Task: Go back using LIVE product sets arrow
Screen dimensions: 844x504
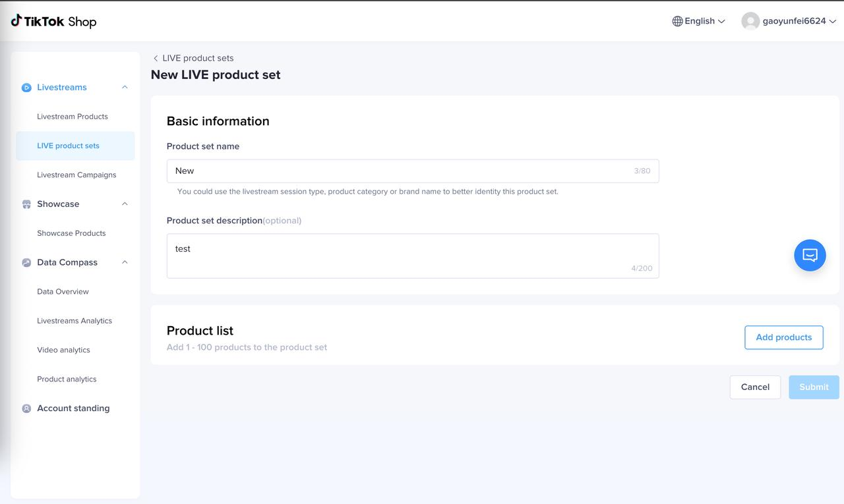Action: tap(156, 58)
